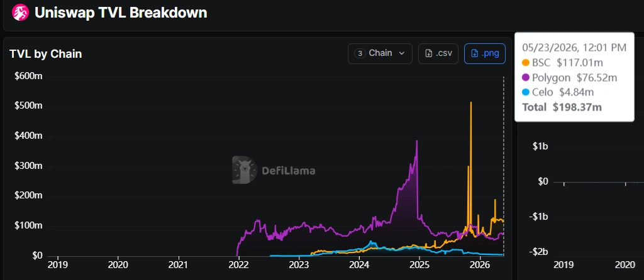Click the -$2b label on the right chart

coord(538,252)
